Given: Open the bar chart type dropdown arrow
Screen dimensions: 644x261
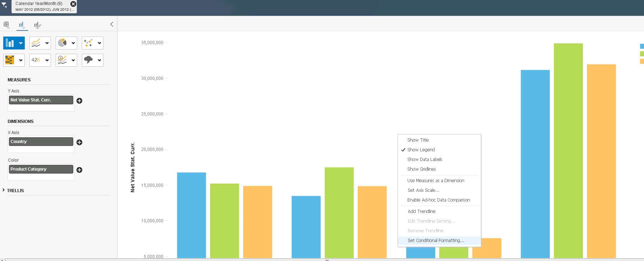Looking at the screenshot, I should tap(21, 43).
